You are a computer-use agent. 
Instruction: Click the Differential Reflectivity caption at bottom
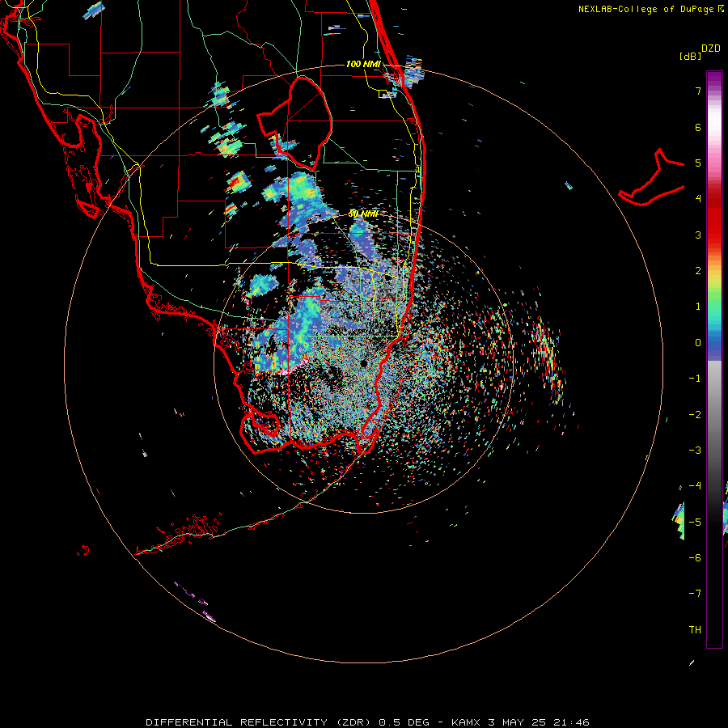[367, 722]
